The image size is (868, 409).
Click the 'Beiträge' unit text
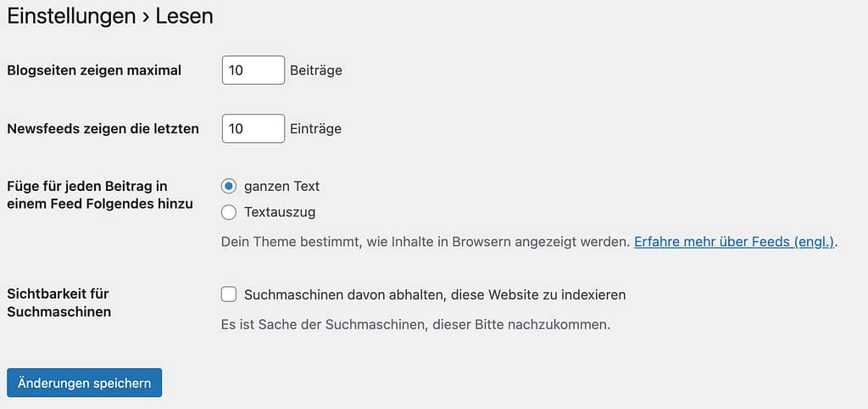click(x=316, y=70)
